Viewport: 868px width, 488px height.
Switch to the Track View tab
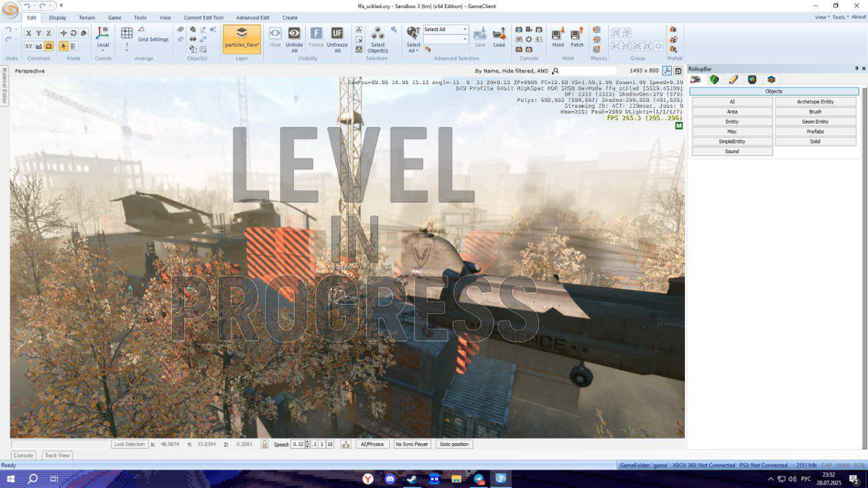tap(57, 455)
